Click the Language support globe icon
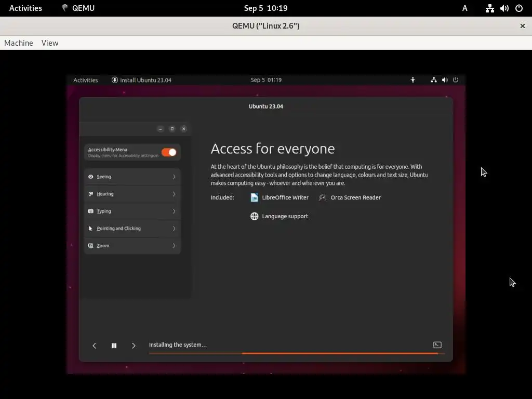Viewport: 532px width, 399px height. (254, 217)
